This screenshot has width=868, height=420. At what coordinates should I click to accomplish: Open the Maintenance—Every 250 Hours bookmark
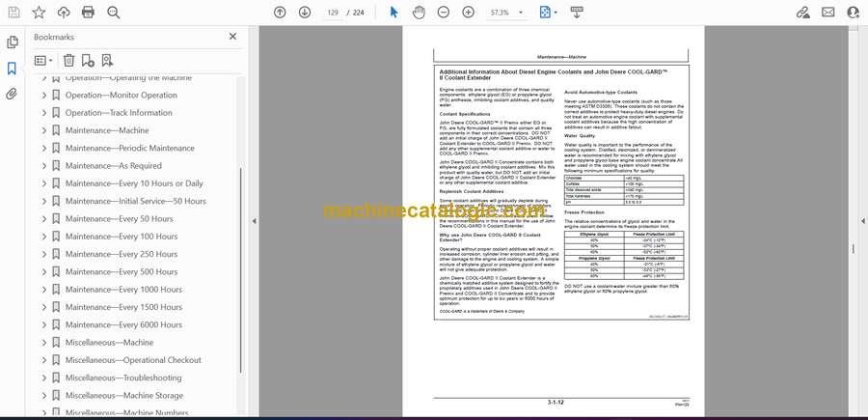122,254
